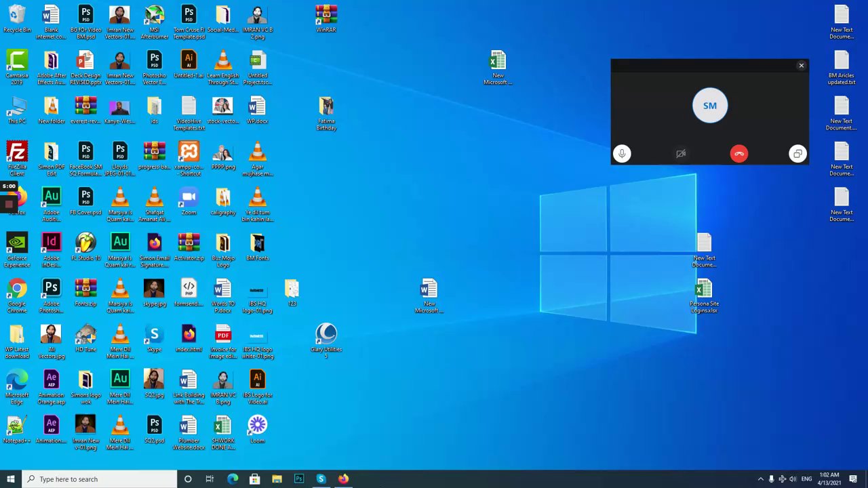
Task: Select the FileZilla Client shortcut
Action: pyautogui.click(x=17, y=159)
